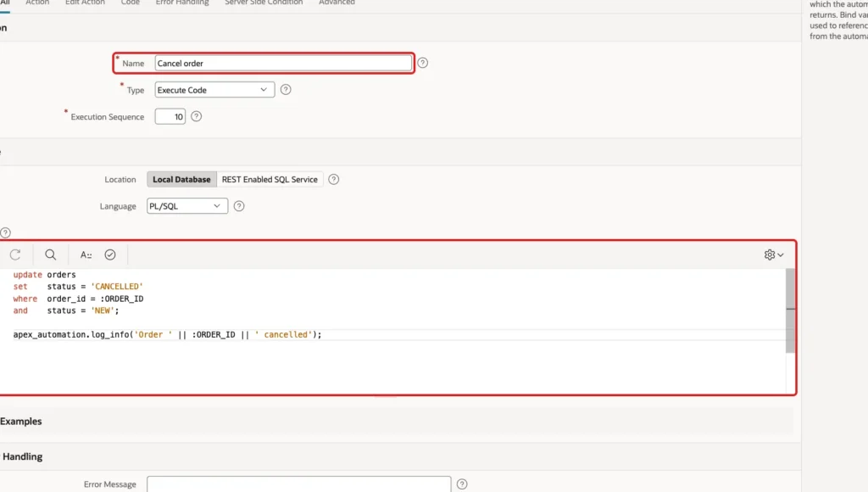Click the empty Error Message field

299,484
